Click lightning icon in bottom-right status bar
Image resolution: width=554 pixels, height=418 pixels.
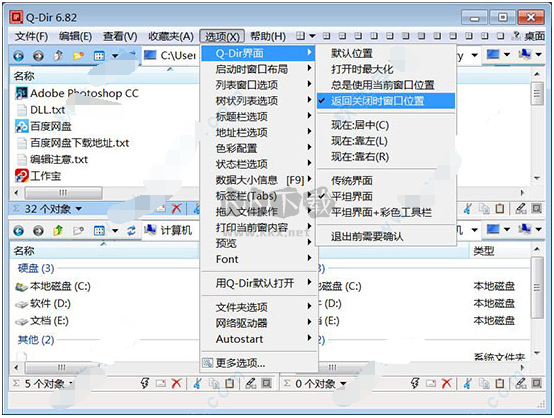[x=415, y=383]
